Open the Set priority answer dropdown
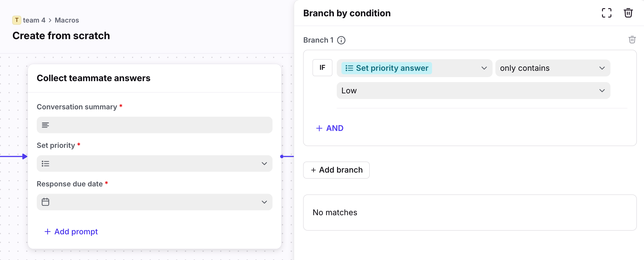The image size is (644, 260). click(x=484, y=68)
